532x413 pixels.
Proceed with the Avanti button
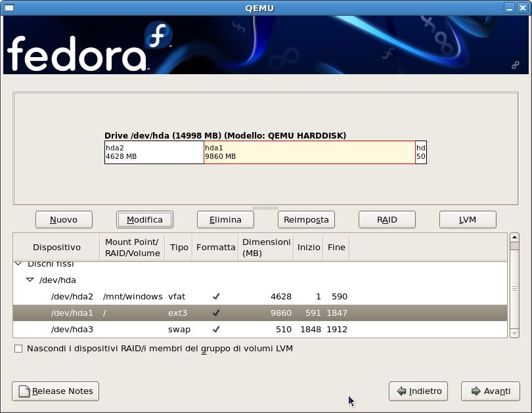click(490, 391)
